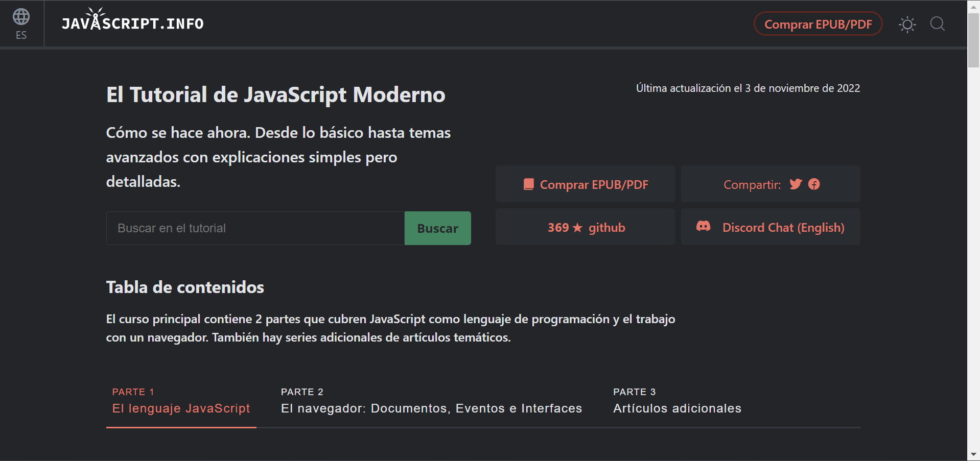This screenshot has width=980, height=461.
Task: Click the header Comprar EPUB/PDF button
Action: tap(818, 24)
